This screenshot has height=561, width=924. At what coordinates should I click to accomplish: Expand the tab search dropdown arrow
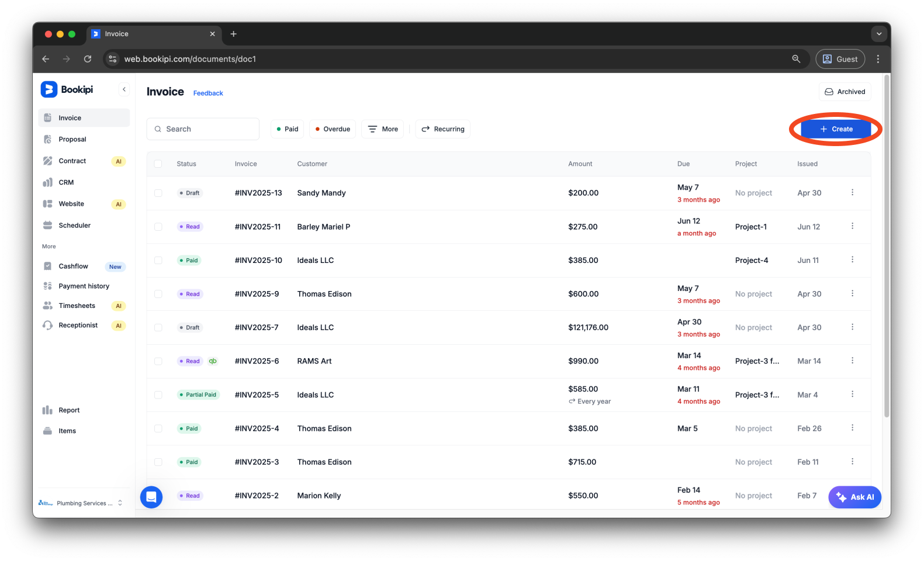coord(879,34)
